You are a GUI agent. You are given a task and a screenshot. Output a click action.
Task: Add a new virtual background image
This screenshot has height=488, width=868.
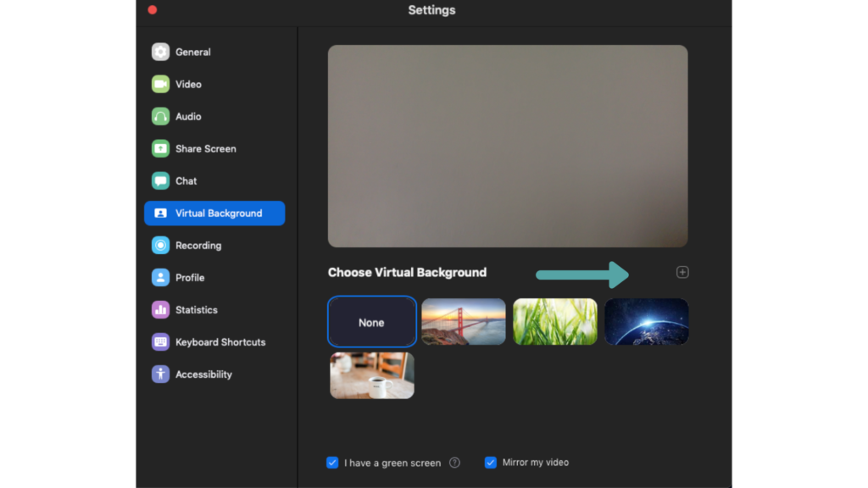[x=682, y=272]
